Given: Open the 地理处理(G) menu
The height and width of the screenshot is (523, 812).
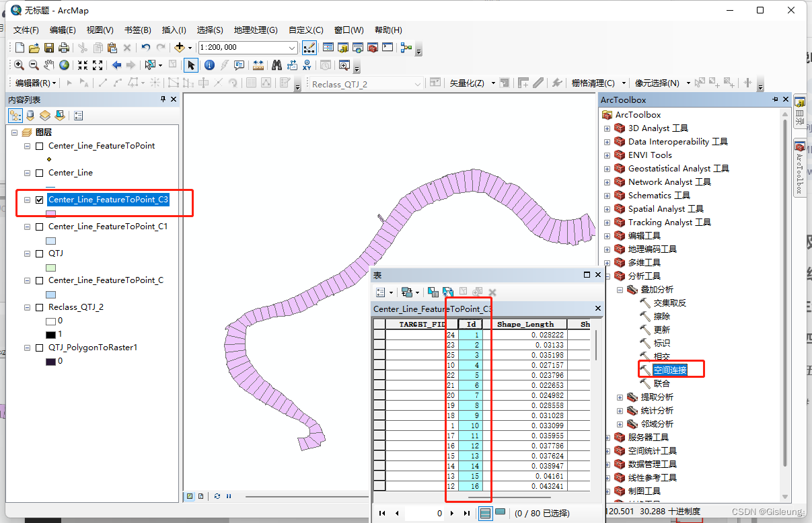Looking at the screenshot, I should 255,30.
